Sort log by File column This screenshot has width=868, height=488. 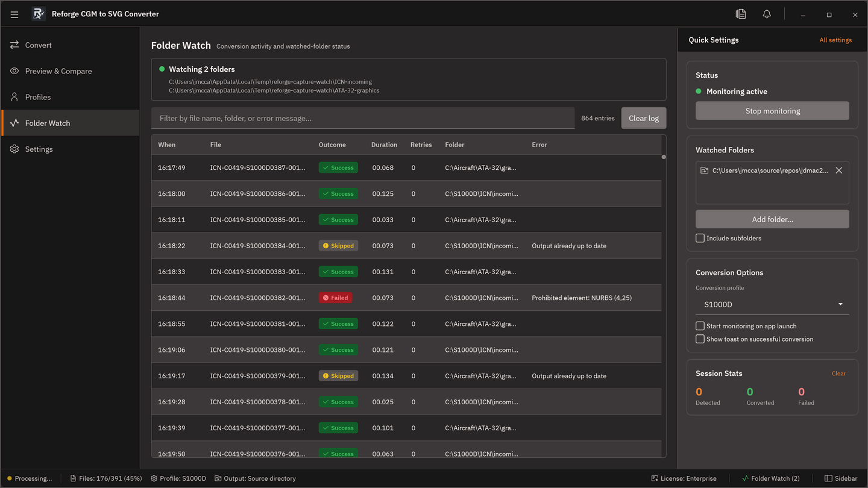point(216,145)
